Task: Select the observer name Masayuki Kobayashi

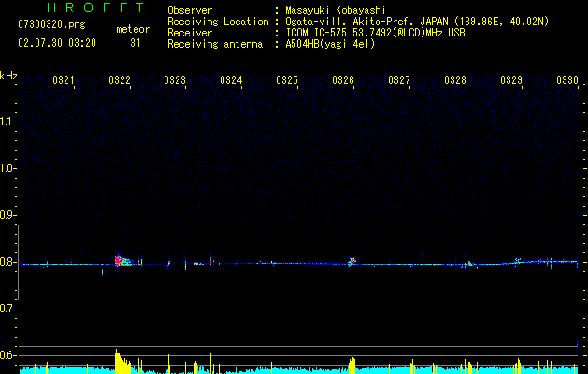Action: (x=335, y=10)
